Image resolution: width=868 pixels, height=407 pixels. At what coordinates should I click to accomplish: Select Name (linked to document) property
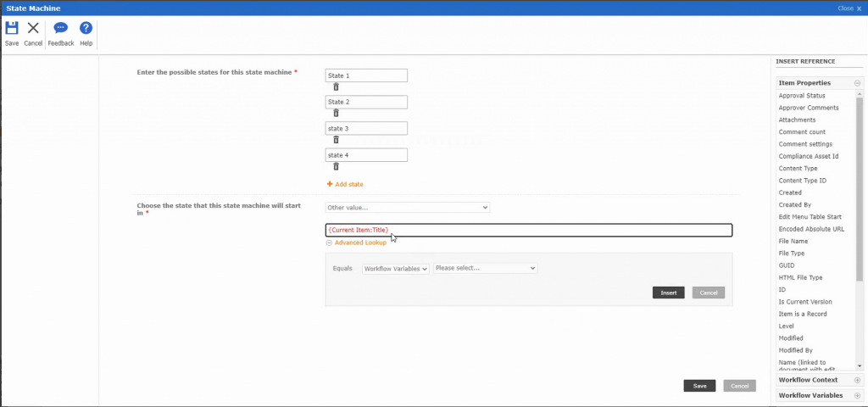tap(807, 366)
